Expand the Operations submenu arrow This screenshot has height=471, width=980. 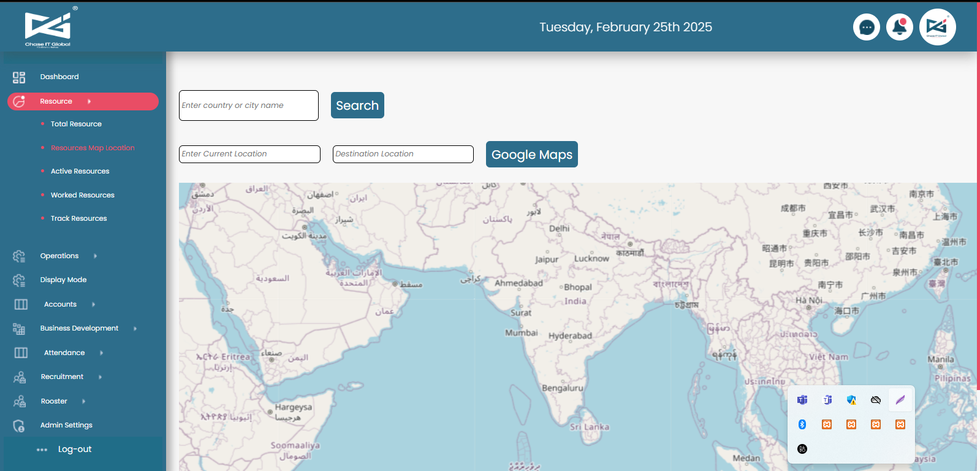point(96,256)
